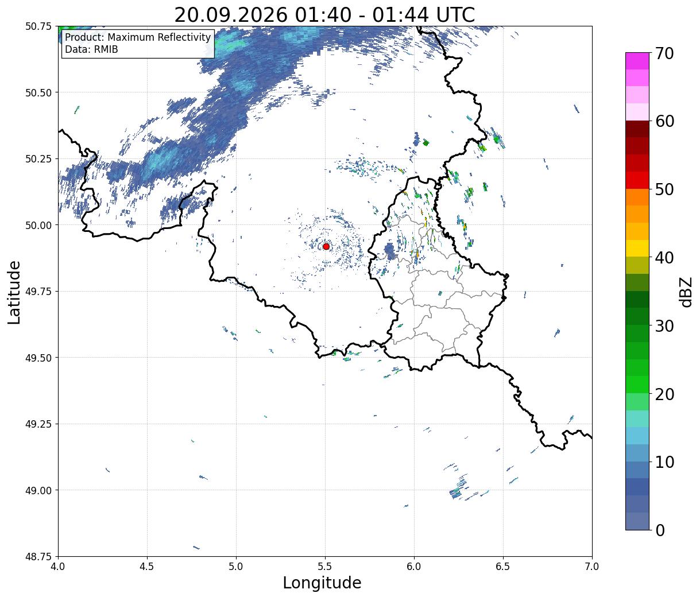Viewport: 700px width, 597px height.
Task: Click the Data: RMIB text line
Action: pos(91,50)
